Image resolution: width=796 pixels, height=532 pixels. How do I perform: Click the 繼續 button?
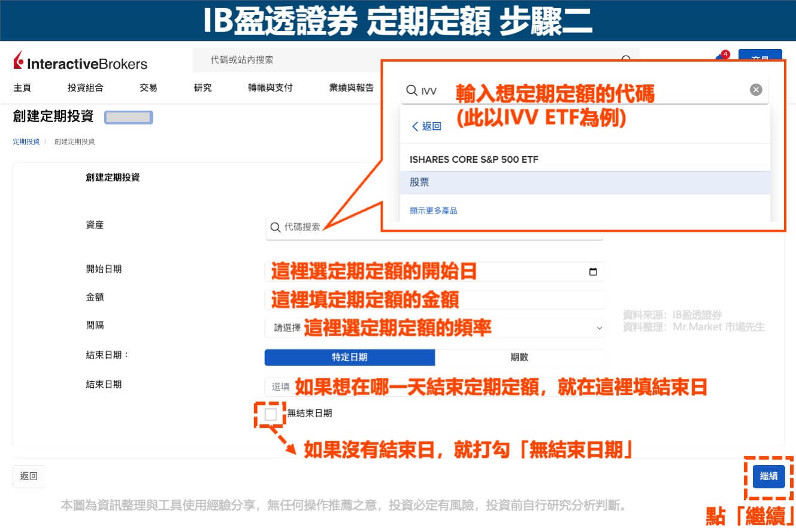point(768,476)
